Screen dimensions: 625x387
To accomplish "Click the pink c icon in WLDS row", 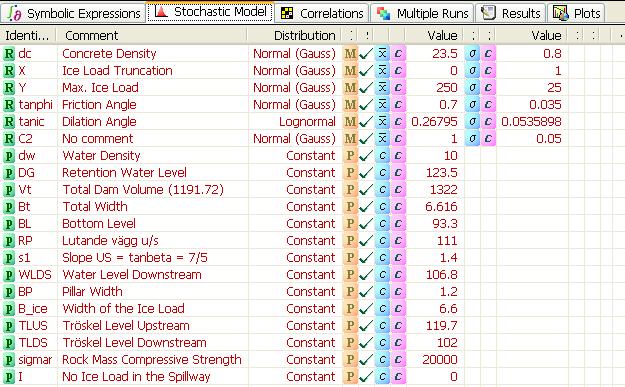I will [398, 275].
